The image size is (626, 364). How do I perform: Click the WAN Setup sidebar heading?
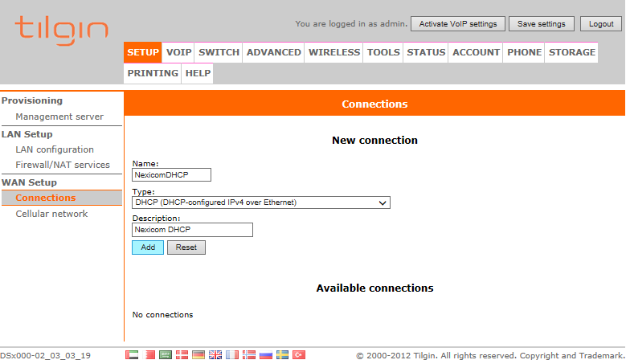pyautogui.click(x=29, y=182)
